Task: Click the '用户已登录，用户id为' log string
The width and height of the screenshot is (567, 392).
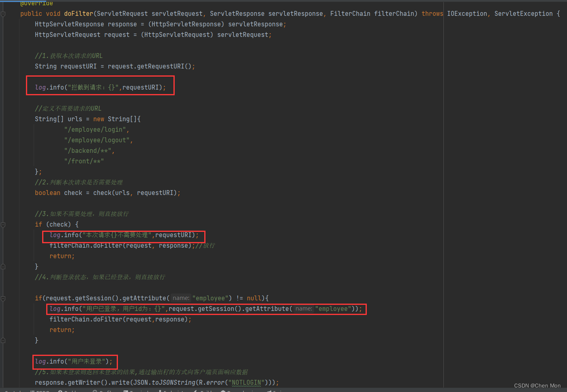Action: coord(124,309)
